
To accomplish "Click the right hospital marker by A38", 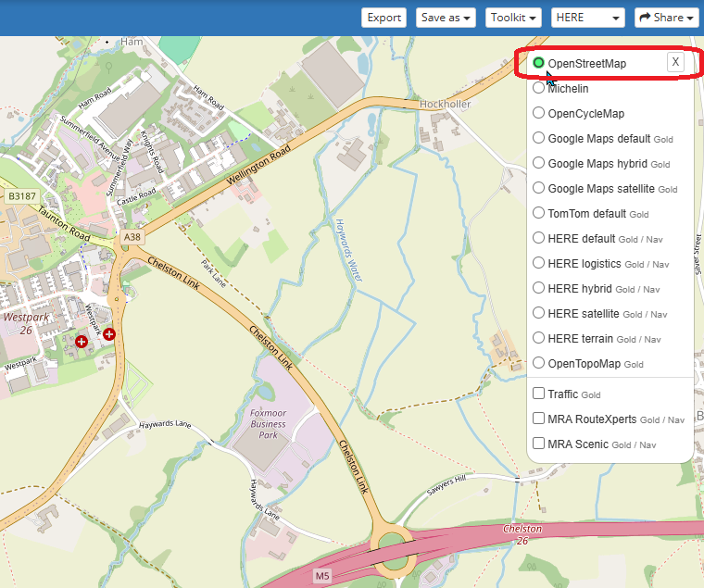I will coord(109,334).
